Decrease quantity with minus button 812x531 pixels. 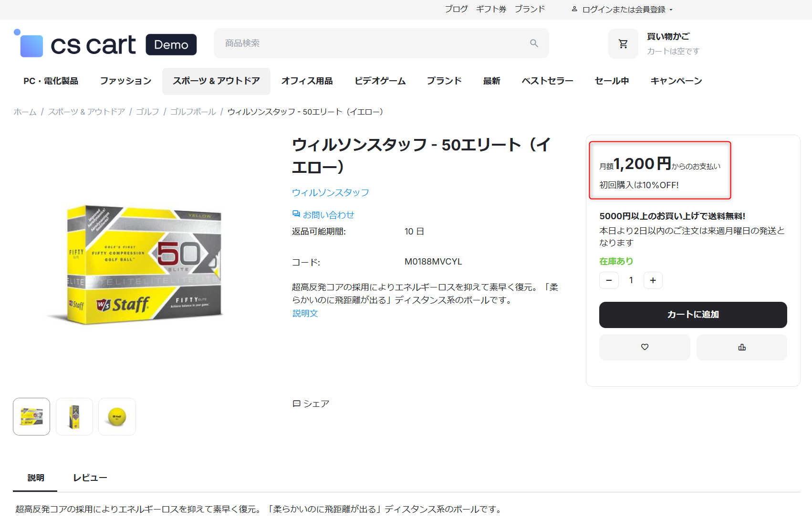[x=609, y=280]
